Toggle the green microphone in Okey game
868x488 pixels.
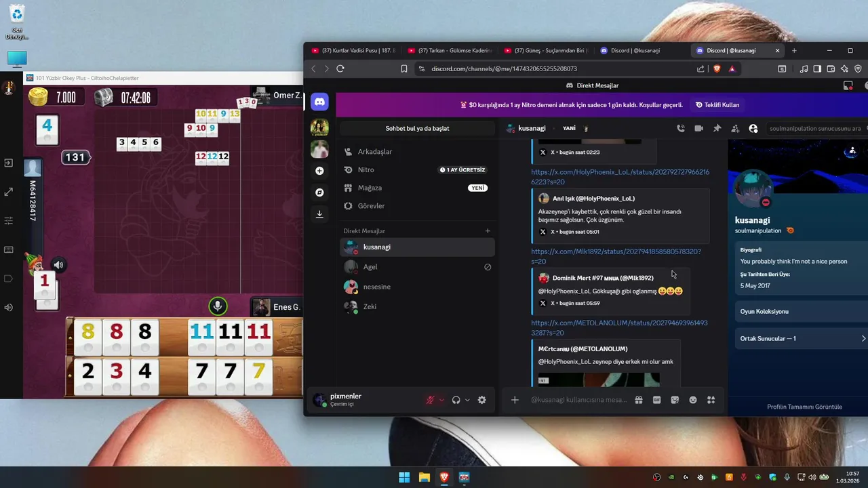[218, 306]
